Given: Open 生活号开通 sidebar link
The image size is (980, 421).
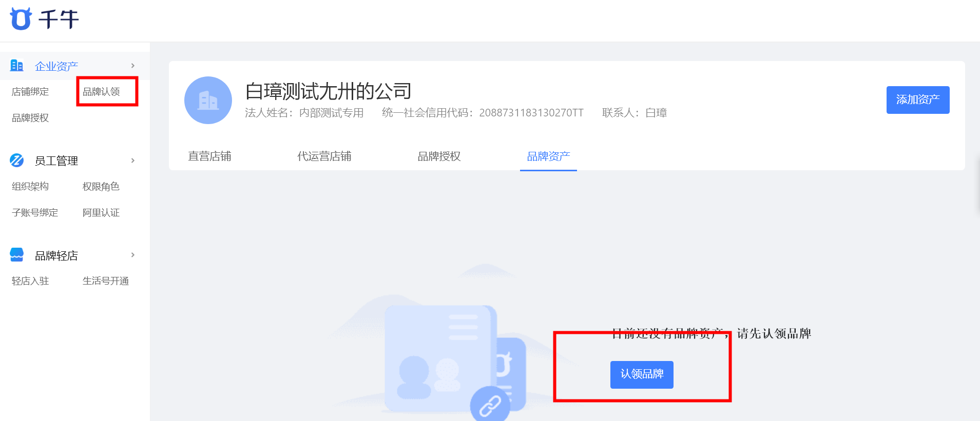Looking at the screenshot, I should pyautogui.click(x=106, y=281).
